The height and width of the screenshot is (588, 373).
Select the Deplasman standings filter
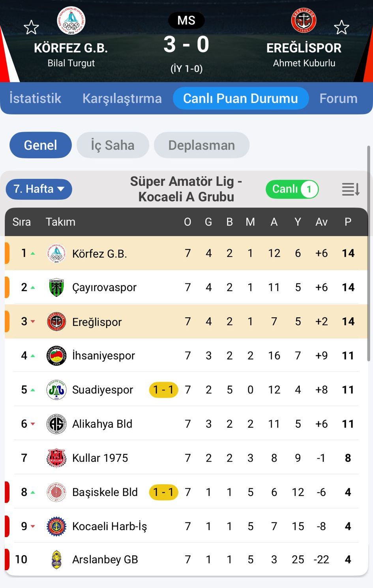[201, 145]
